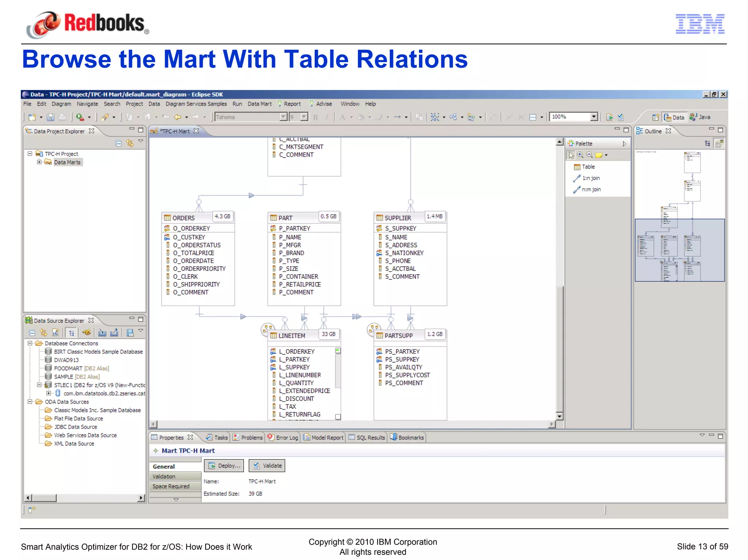Click the Run/Launch green play icon
The image size is (748, 560).
[x=80, y=117]
